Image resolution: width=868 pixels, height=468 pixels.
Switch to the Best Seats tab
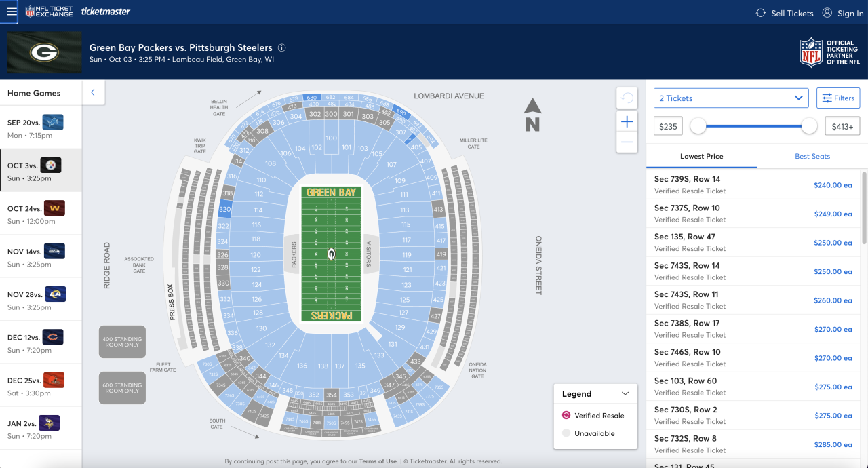point(812,156)
